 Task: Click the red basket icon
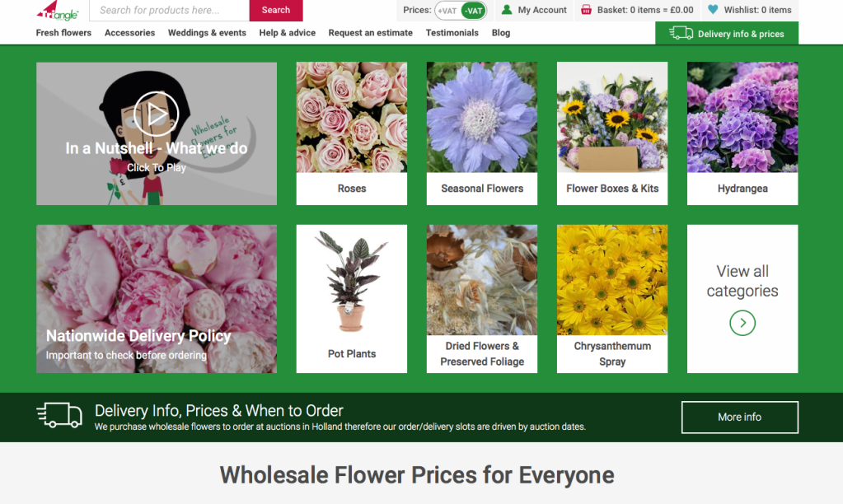coord(587,10)
